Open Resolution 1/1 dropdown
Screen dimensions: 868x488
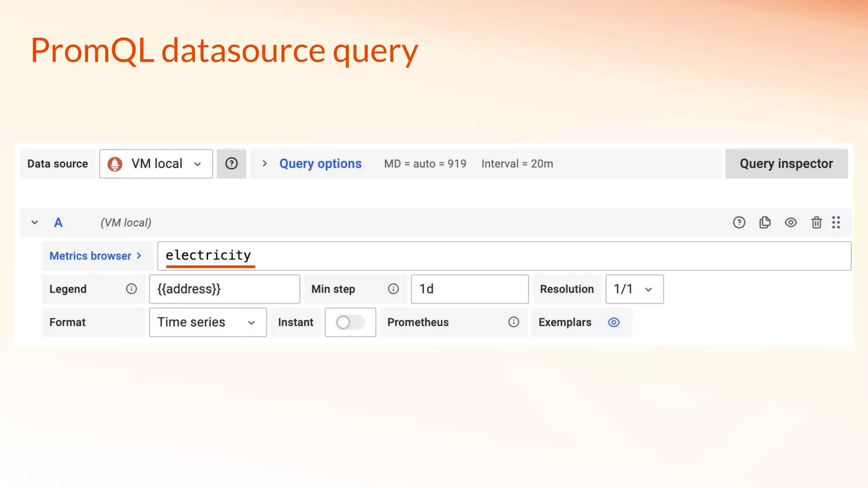click(x=634, y=289)
